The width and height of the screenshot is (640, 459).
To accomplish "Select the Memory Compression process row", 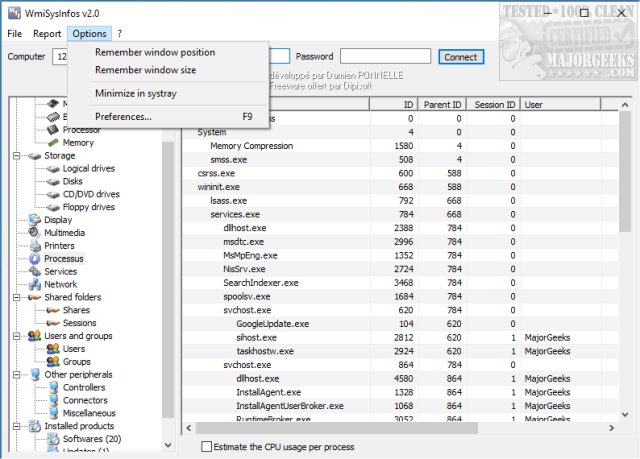I will click(x=399, y=146).
